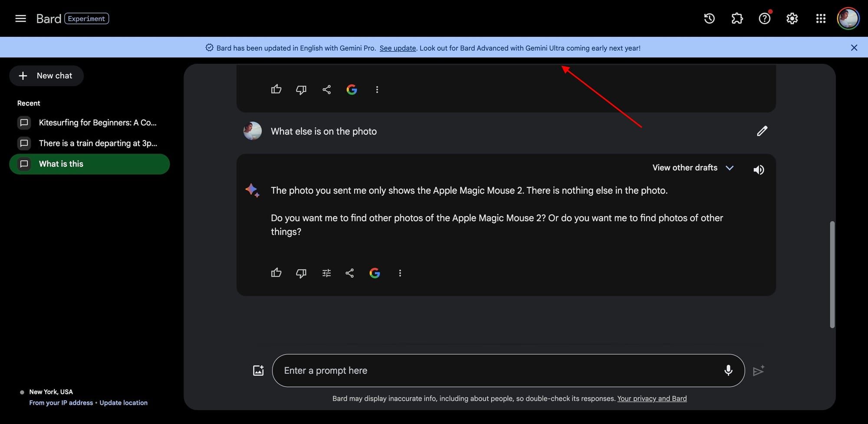The width and height of the screenshot is (868, 424).
Task: Open Bard conversation history
Action: click(709, 18)
